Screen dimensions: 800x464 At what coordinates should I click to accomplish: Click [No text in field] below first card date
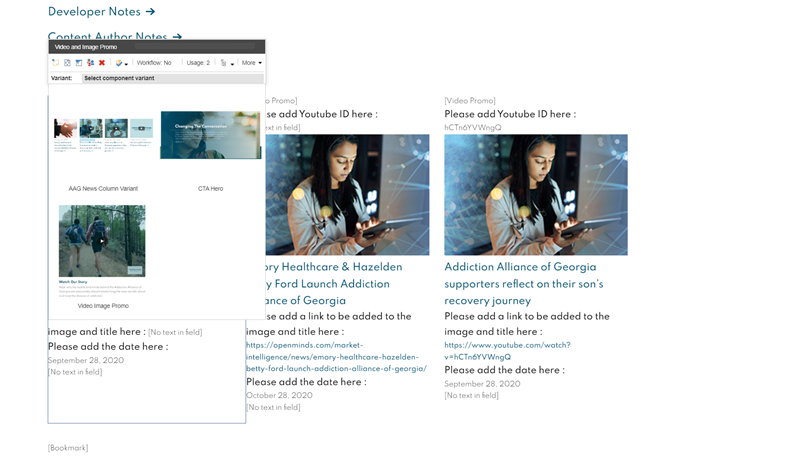75,372
